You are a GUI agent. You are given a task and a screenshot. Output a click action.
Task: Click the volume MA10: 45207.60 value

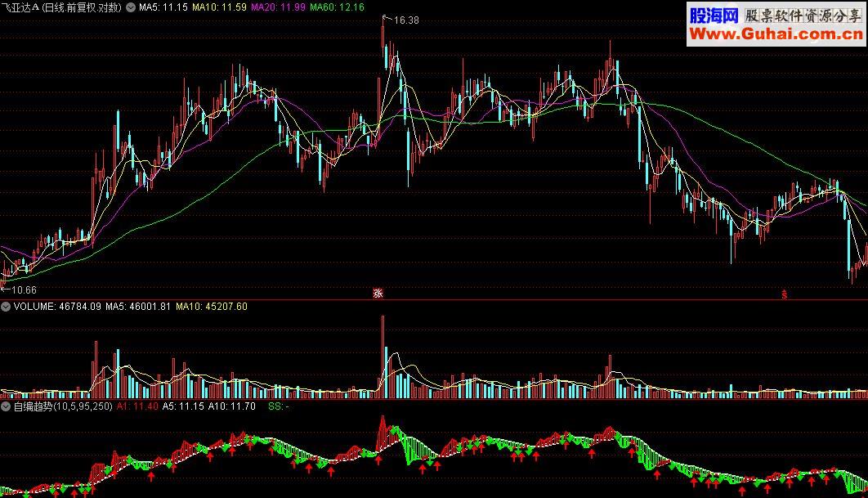click(212, 307)
